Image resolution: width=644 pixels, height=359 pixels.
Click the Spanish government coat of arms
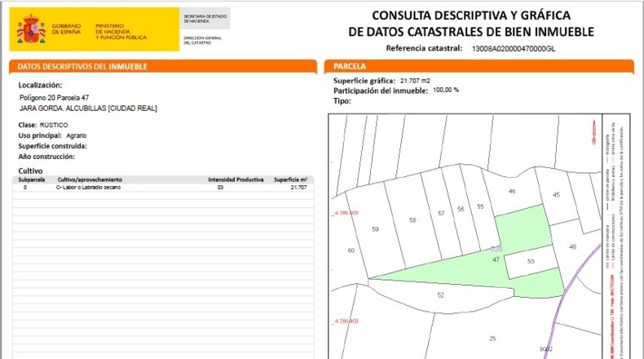(x=31, y=29)
